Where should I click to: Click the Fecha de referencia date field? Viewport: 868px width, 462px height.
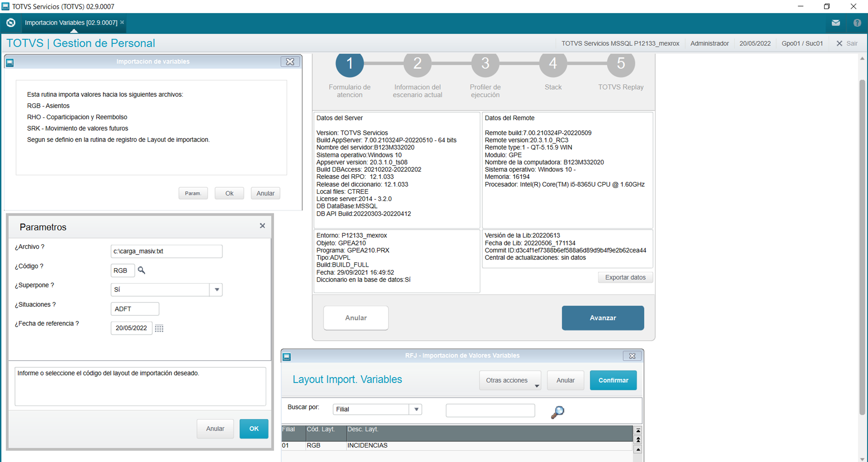(x=131, y=328)
